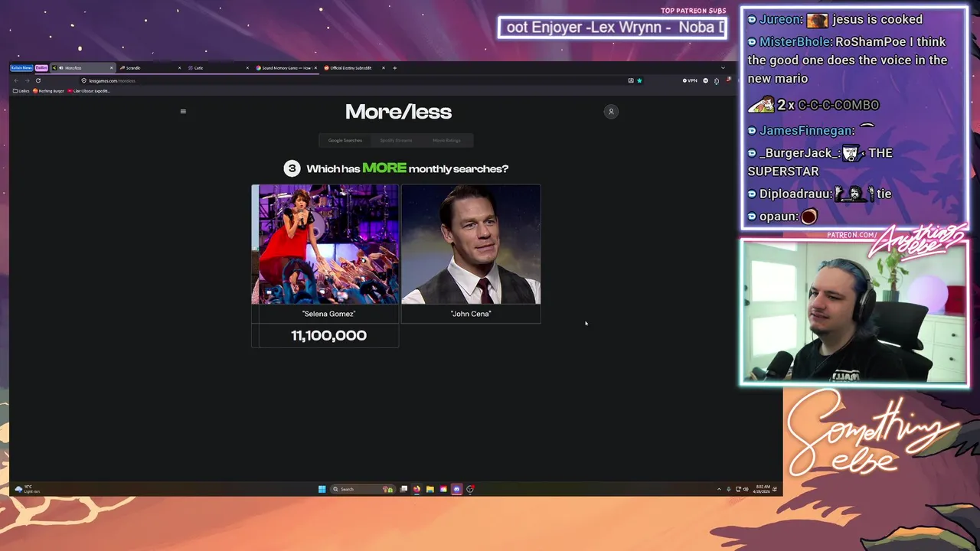Open the clock showing 8:02 AM
Screen dimensions: 980x551
[x=763, y=489]
